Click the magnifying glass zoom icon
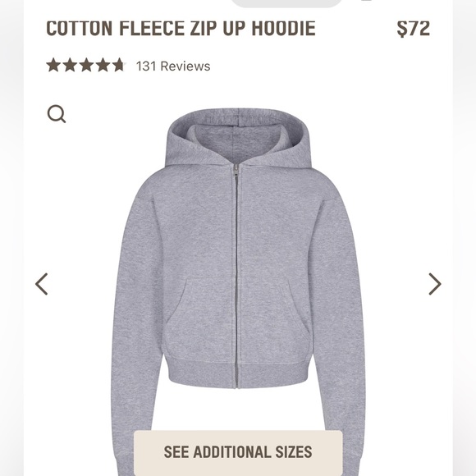The width and height of the screenshot is (476, 476). click(x=57, y=114)
